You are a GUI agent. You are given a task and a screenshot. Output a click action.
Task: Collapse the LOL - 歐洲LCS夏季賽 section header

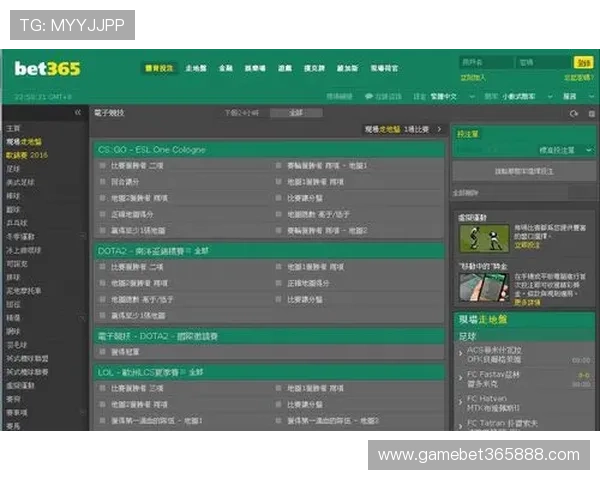pyautogui.click(x=269, y=372)
